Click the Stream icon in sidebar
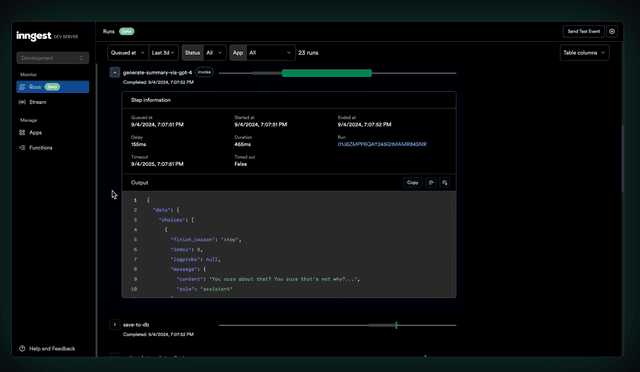 pos(22,102)
